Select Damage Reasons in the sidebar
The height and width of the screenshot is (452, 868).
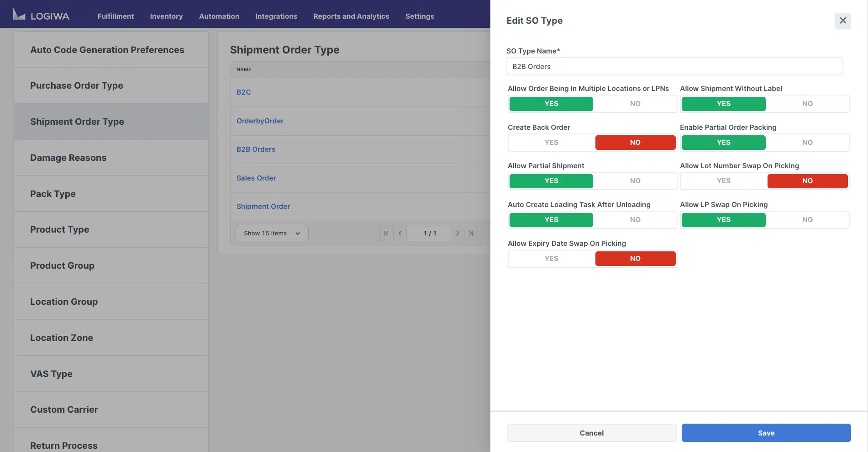(68, 158)
